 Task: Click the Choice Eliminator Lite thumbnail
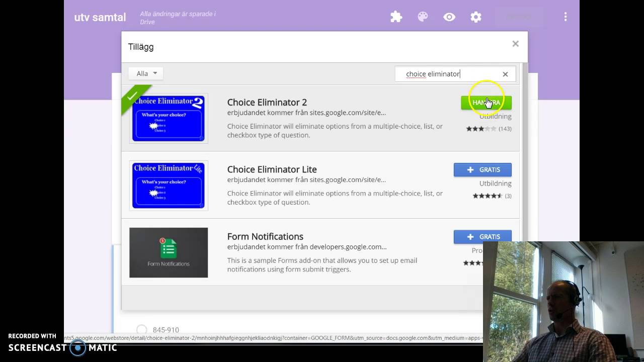[169, 185]
